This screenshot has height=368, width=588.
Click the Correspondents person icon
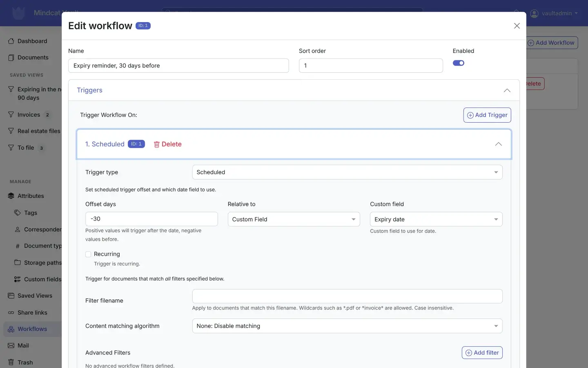18,229
